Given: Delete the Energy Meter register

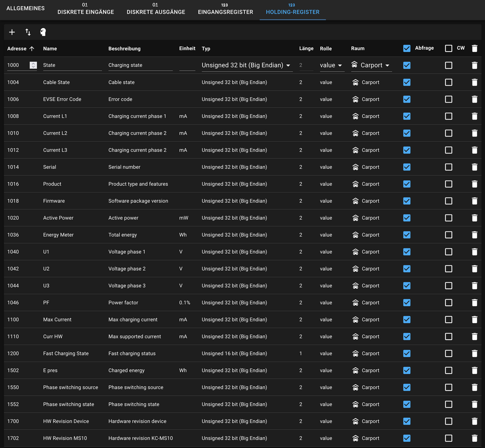Looking at the screenshot, I should (474, 235).
